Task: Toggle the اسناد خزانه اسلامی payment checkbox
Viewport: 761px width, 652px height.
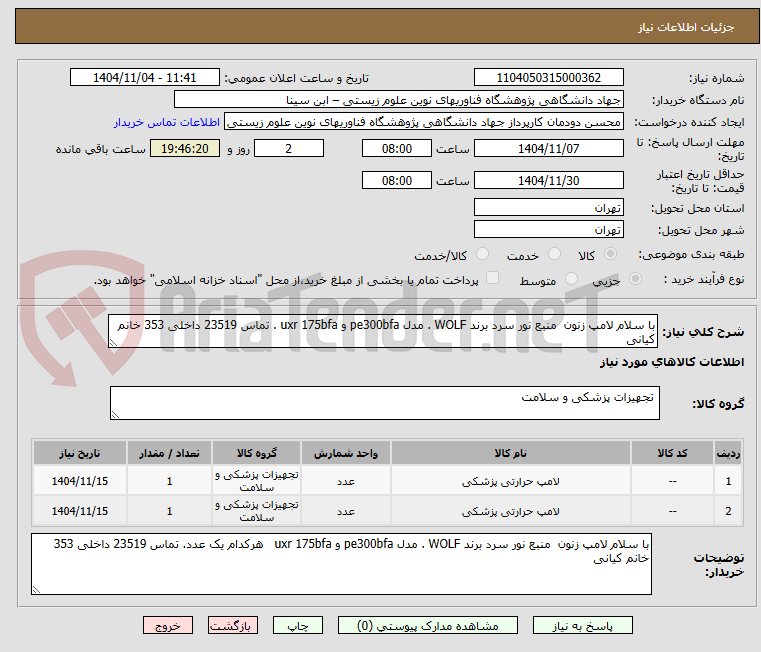Action: pyautogui.click(x=492, y=278)
